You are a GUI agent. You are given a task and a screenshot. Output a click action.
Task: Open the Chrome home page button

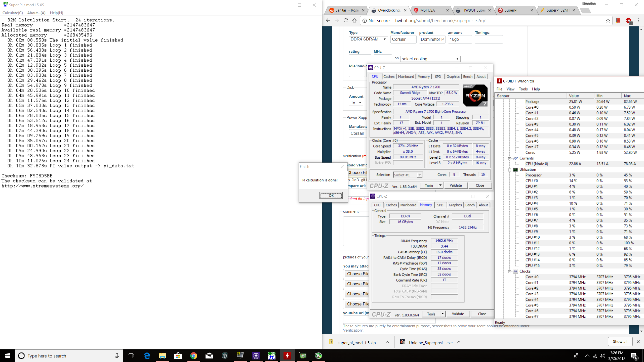[354, 21]
